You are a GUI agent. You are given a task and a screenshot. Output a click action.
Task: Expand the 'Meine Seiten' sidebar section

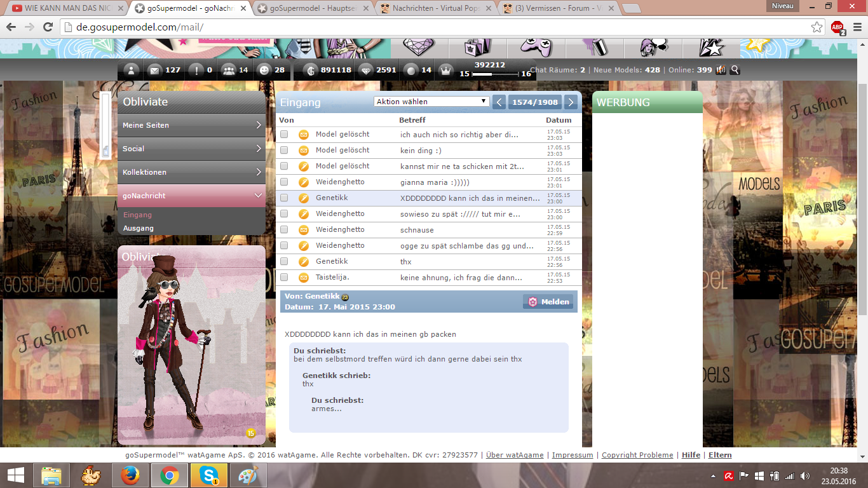(x=191, y=125)
